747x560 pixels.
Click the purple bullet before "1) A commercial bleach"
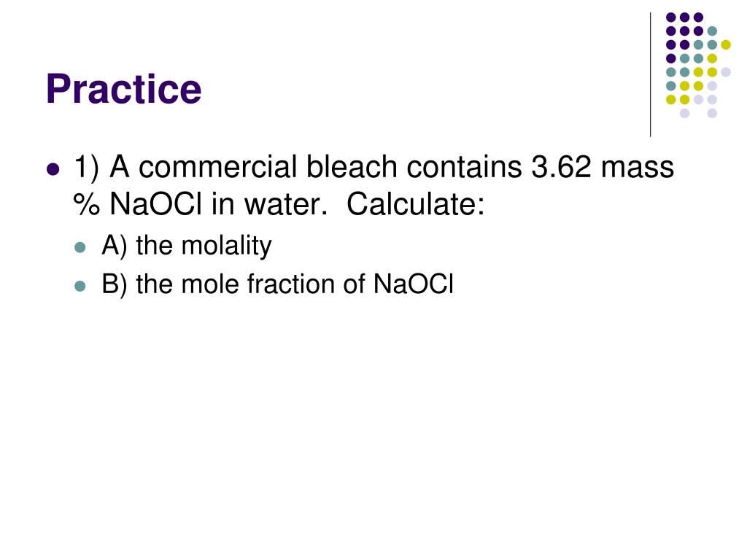pyautogui.click(x=53, y=169)
